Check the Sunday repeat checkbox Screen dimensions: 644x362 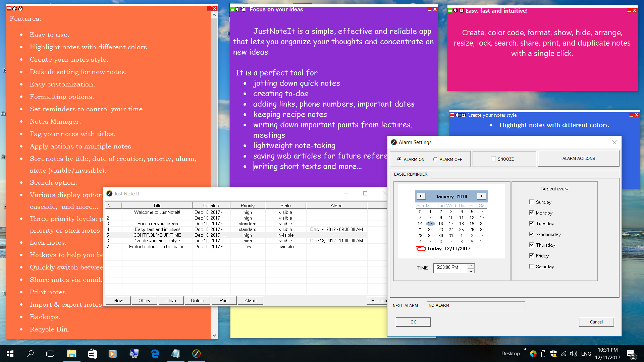532,202
